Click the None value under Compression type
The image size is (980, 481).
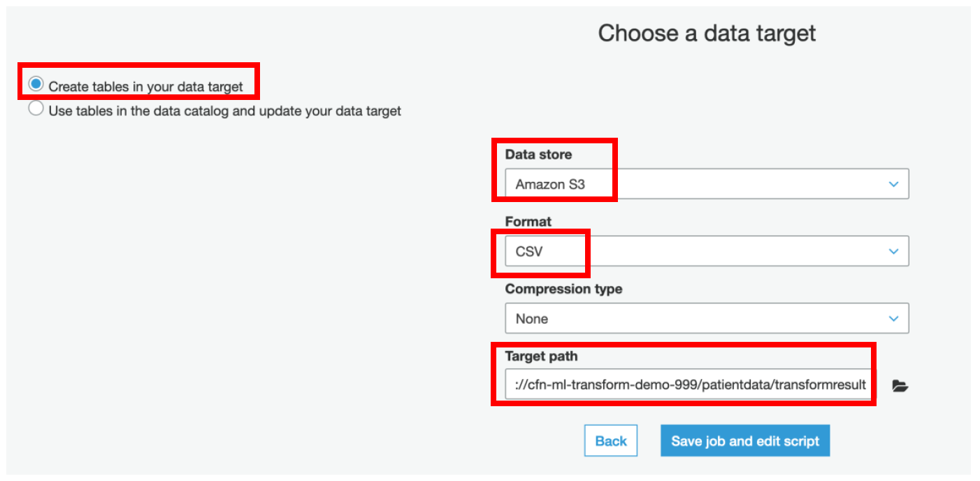532,319
